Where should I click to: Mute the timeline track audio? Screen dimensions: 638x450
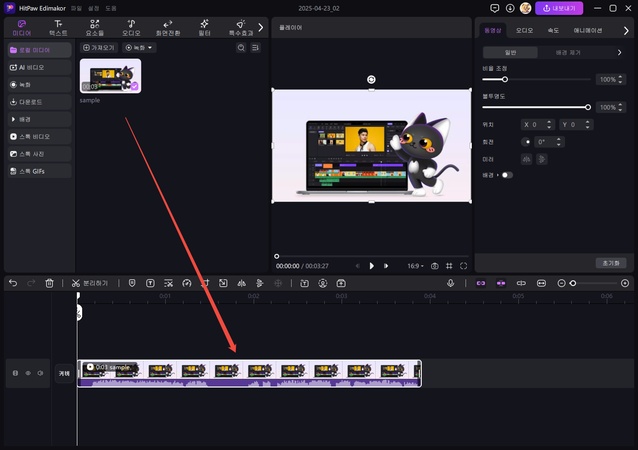pos(40,373)
